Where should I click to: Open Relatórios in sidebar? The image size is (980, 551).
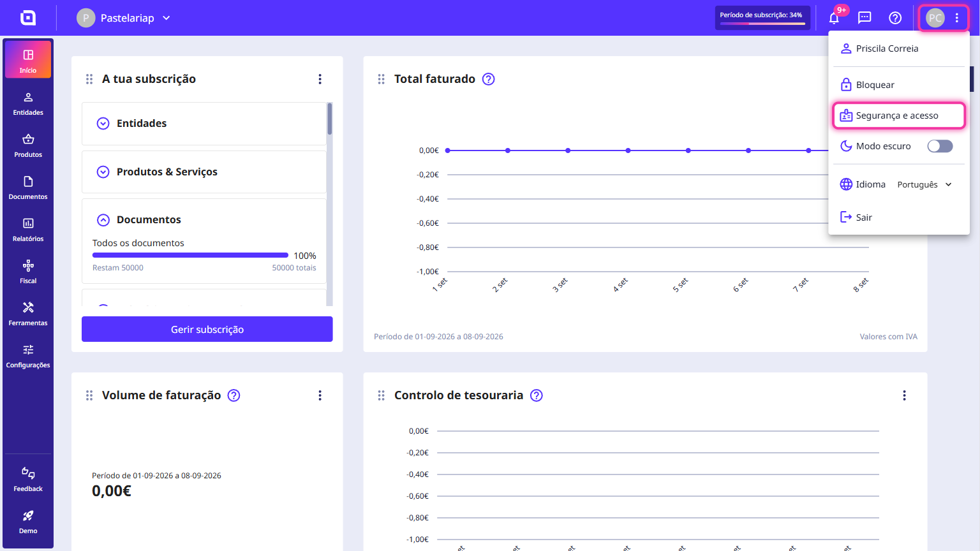click(28, 230)
